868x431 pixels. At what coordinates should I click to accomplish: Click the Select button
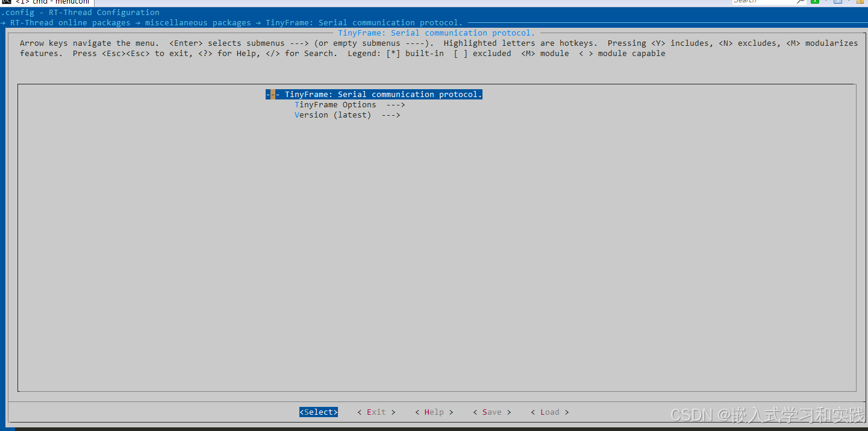point(318,412)
